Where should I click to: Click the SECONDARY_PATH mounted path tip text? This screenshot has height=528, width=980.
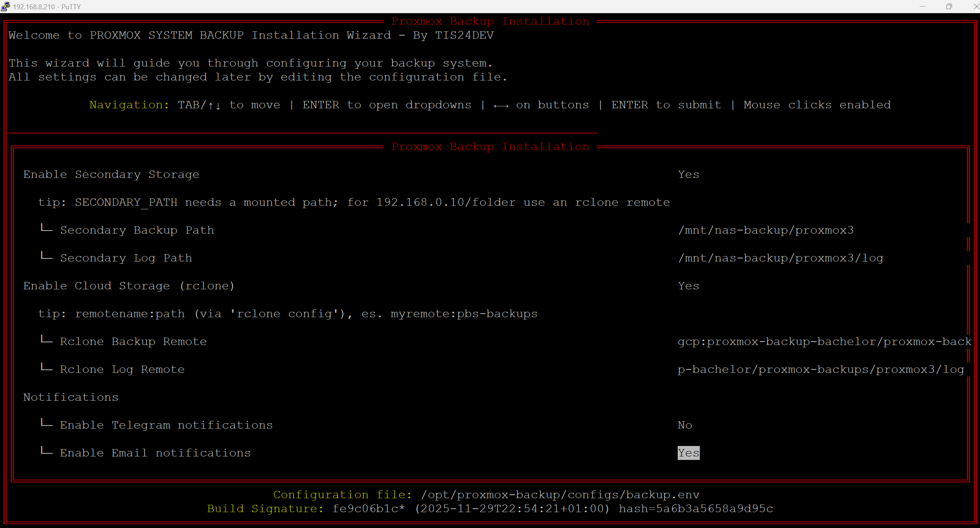[x=354, y=202]
